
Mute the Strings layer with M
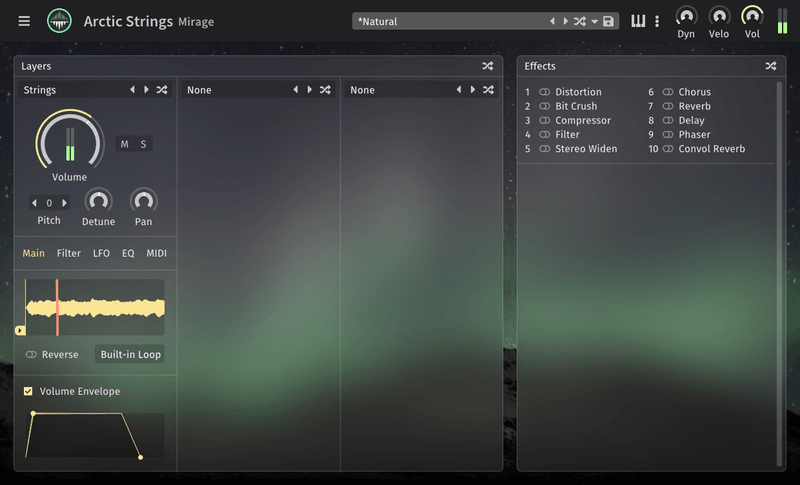click(124, 144)
